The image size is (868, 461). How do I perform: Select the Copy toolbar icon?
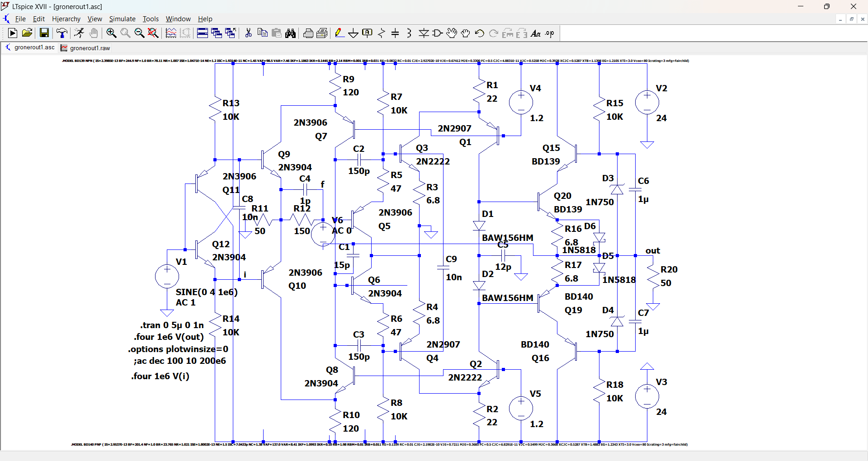[262, 33]
